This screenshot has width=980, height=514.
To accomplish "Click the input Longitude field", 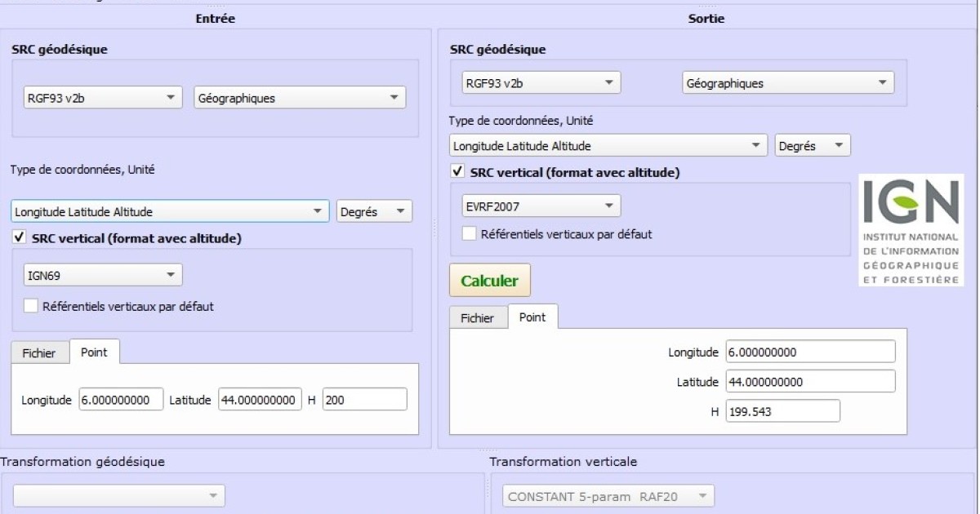I will coord(121,400).
